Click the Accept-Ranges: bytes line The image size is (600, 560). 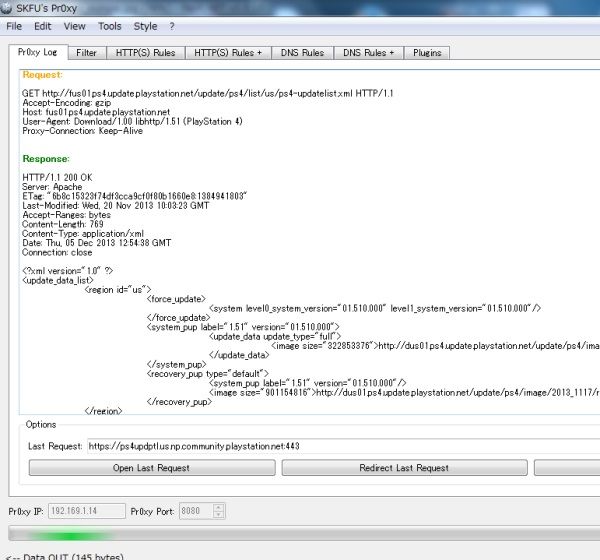click(67, 215)
